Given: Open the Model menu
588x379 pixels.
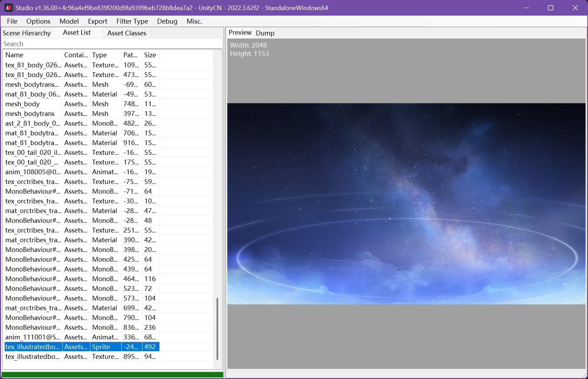Looking at the screenshot, I should pyautogui.click(x=69, y=21).
